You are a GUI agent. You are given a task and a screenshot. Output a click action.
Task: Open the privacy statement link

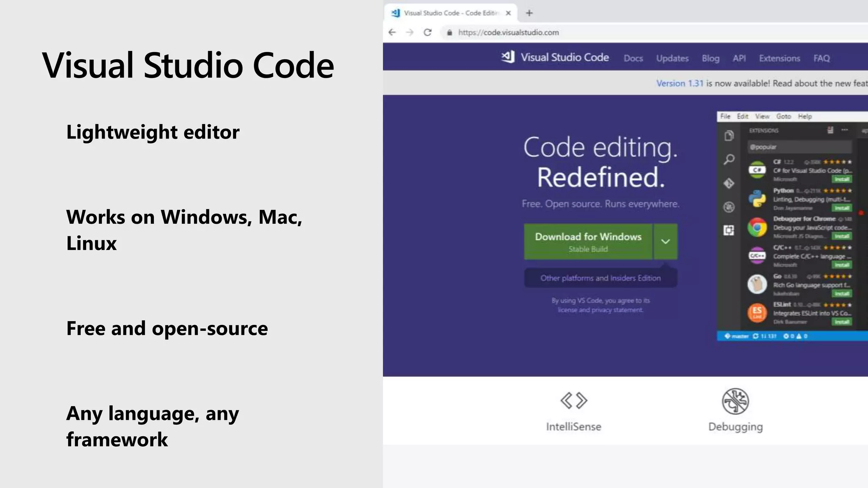click(x=618, y=310)
